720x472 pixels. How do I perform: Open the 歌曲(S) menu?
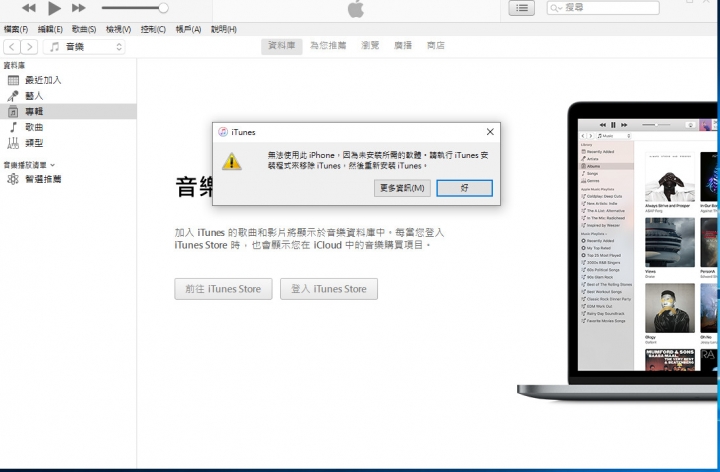click(x=84, y=29)
